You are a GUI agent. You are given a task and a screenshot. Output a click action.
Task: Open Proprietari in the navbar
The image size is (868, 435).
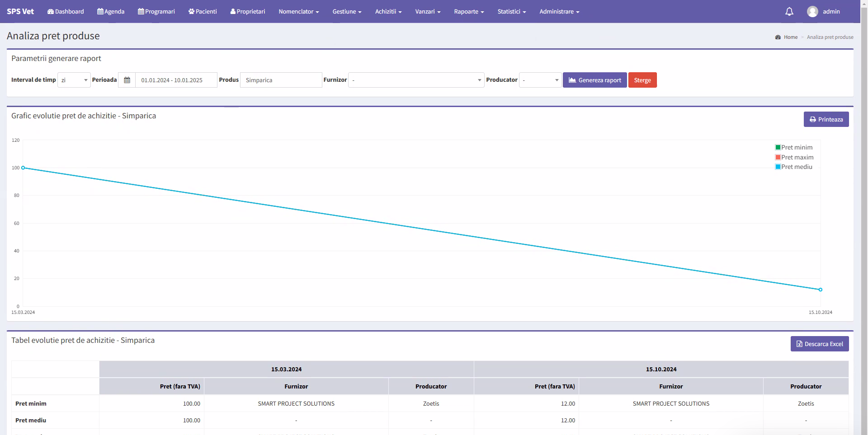tap(248, 12)
